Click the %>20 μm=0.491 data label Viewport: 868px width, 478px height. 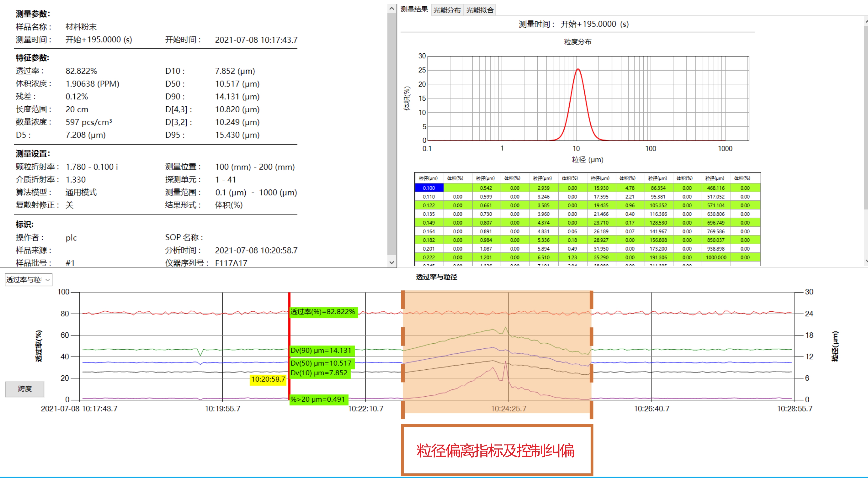pyautogui.click(x=318, y=399)
